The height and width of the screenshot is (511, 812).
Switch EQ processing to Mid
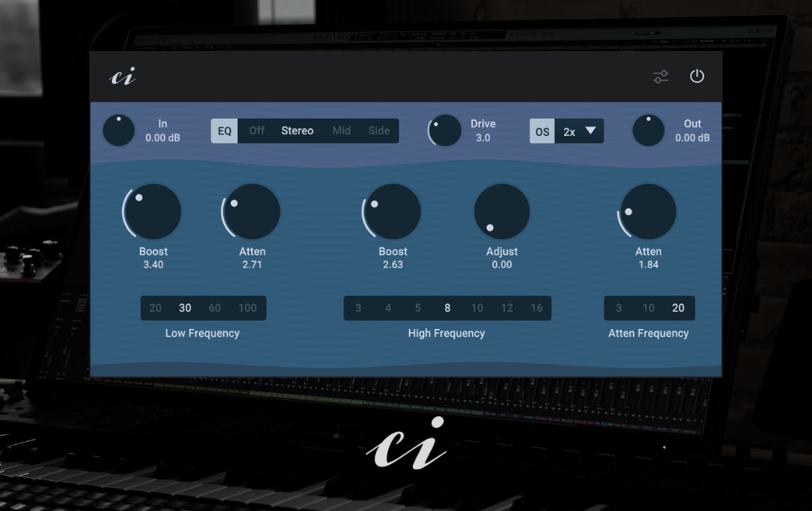[341, 131]
